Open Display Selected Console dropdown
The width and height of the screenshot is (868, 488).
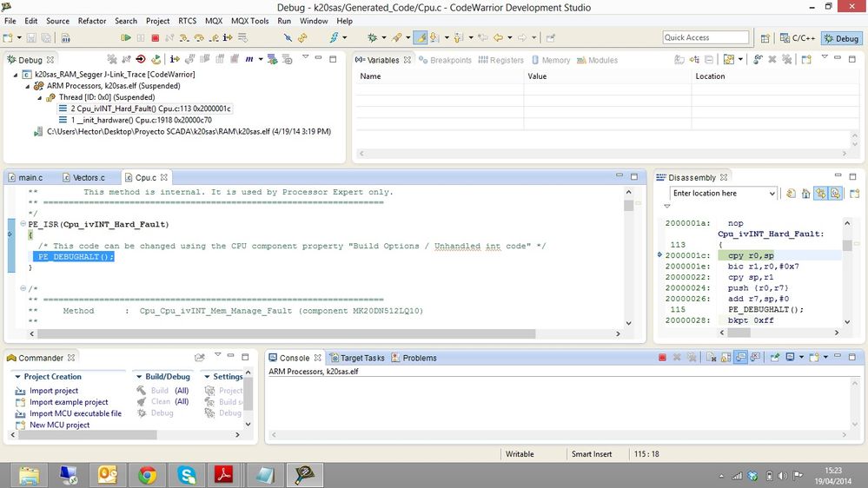coord(802,358)
